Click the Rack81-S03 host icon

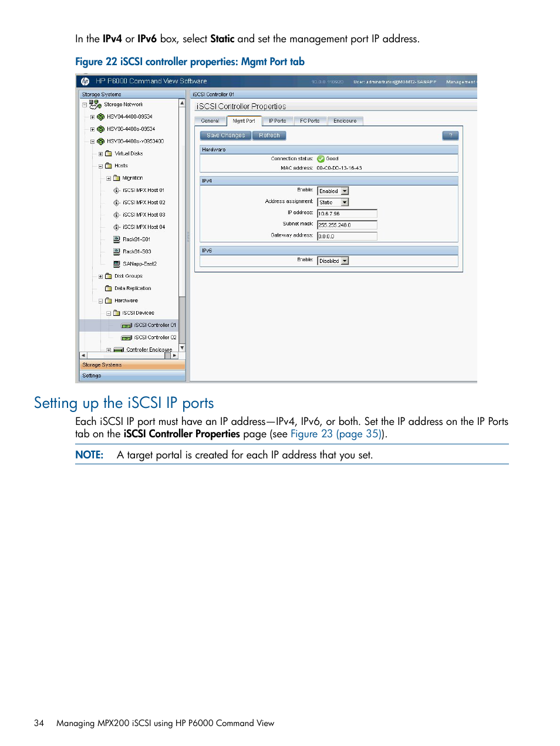117,252
